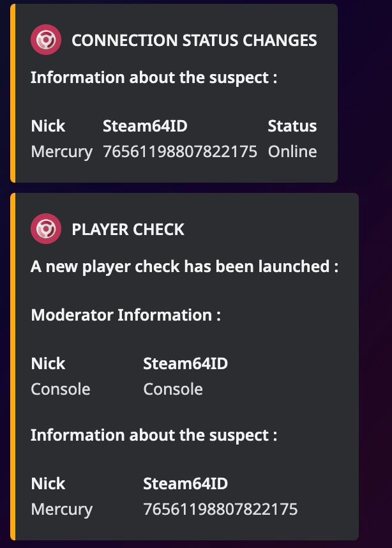Click the Mercury nickname in the player check embed

(61, 509)
